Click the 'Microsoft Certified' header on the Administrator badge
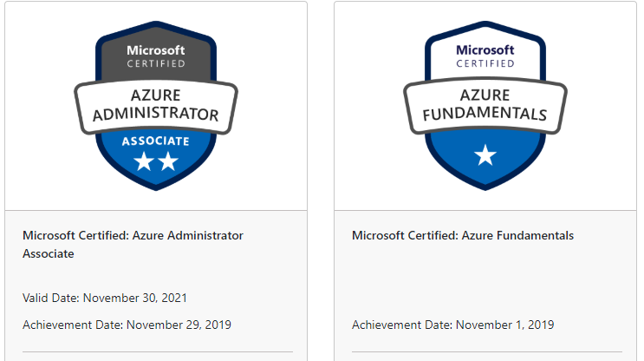The width and height of the screenshot is (644, 361). (x=156, y=56)
